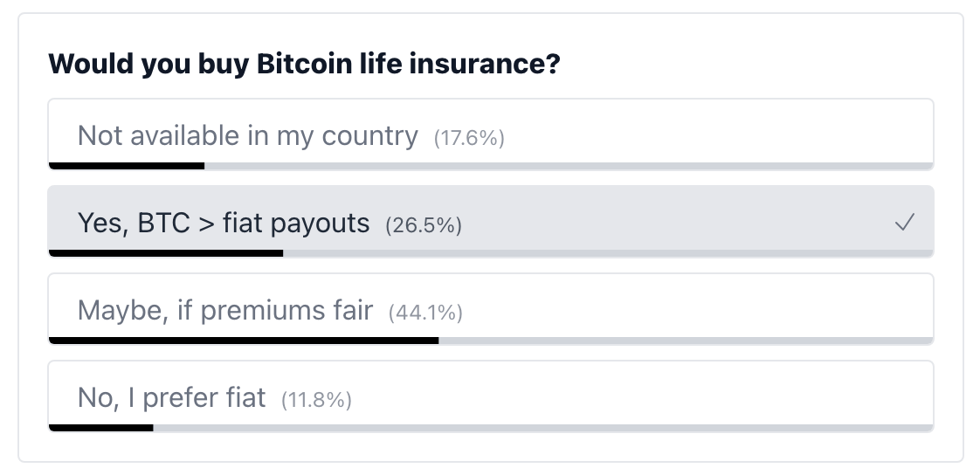This screenshot has width=980, height=475.
Task: Click the gray unfilled bar of the 11.8% option
Action: [x=543, y=428]
